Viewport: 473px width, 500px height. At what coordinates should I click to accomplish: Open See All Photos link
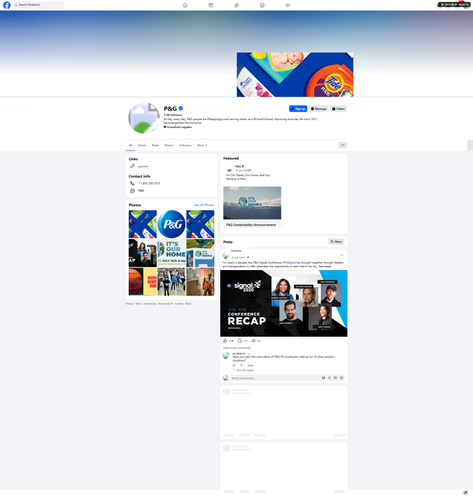pos(204,205)
